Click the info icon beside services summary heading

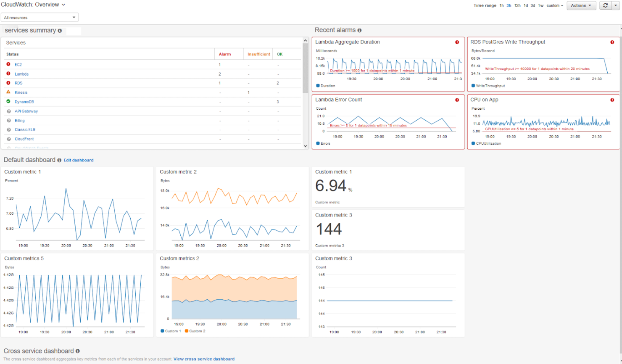(x=59, y=30)
